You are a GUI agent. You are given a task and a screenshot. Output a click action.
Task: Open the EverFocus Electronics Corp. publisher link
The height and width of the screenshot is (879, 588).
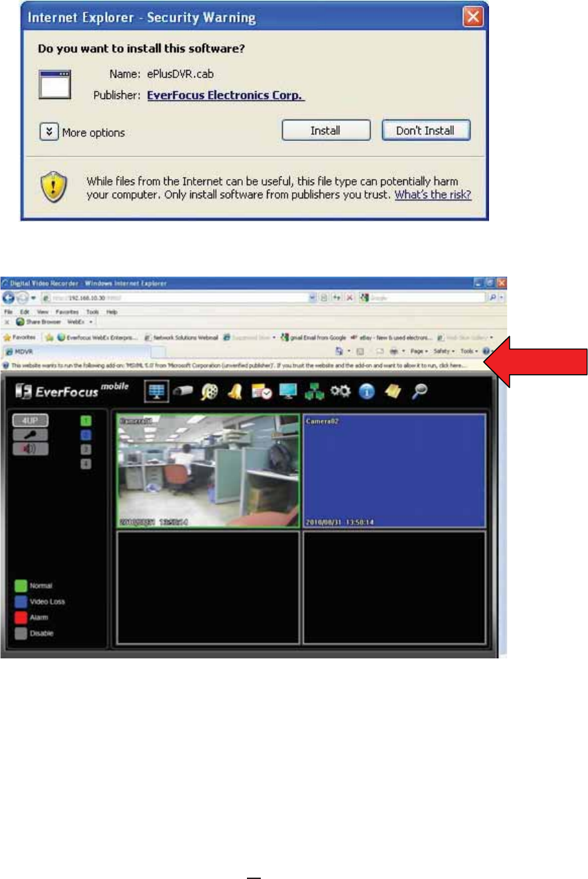[226, 95]
